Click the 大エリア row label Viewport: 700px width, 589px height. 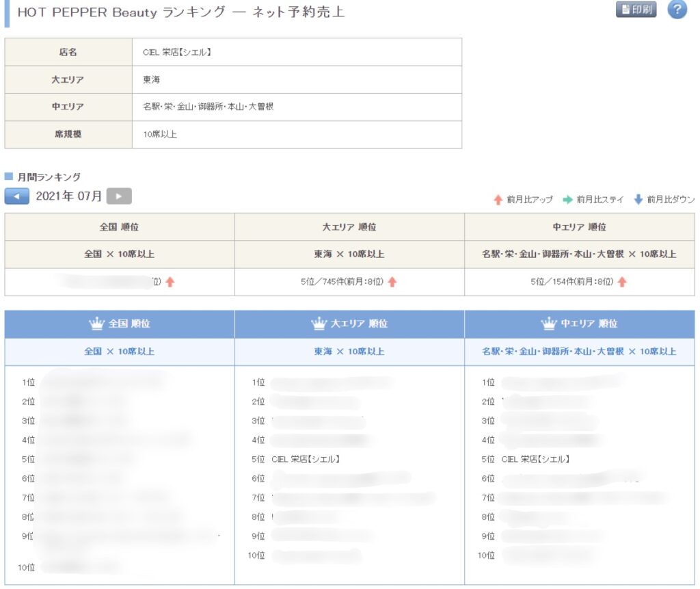68,79
